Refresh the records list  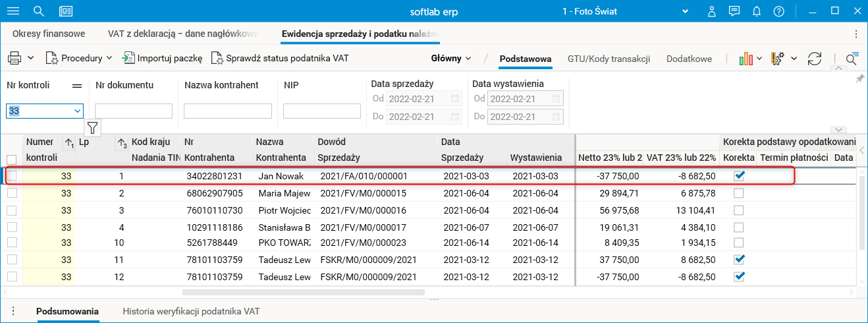[x=815, y=59]
